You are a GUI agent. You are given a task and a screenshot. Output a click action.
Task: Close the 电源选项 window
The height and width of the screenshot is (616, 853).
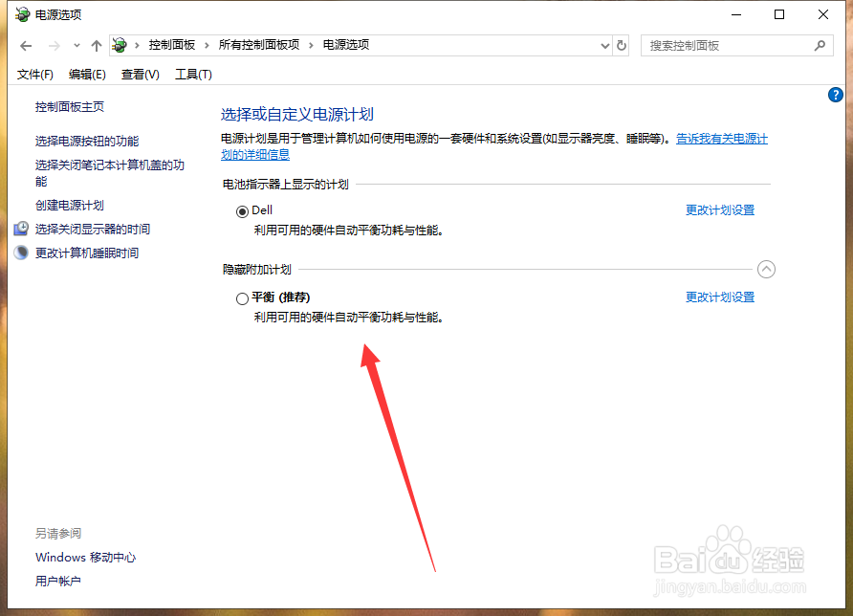[x=823, y=14]
